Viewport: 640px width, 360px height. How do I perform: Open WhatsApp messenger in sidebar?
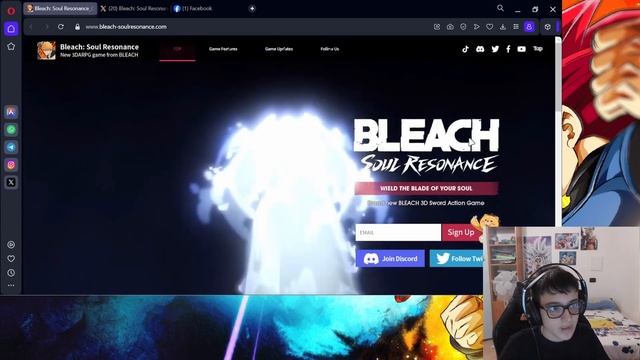11,129
